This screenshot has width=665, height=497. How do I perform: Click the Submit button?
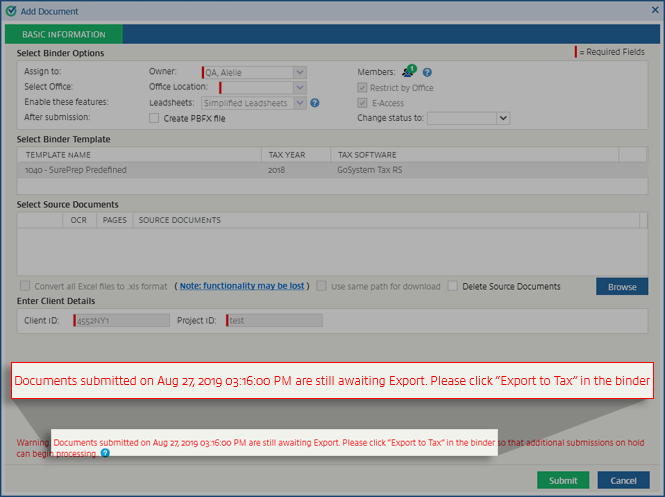click(x=563, y=480)
